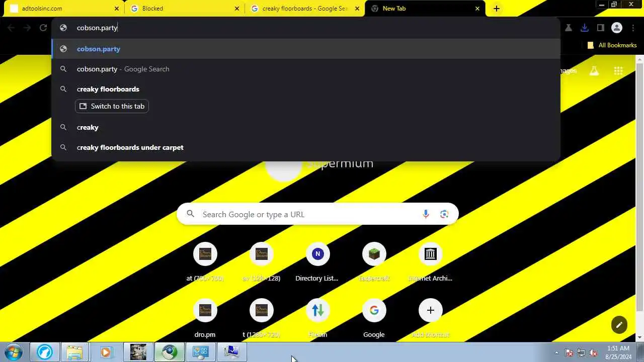This screenshot has width=644, height=362.
Task: Show hidden system tray icons
Action: click(x=556, y=352)
